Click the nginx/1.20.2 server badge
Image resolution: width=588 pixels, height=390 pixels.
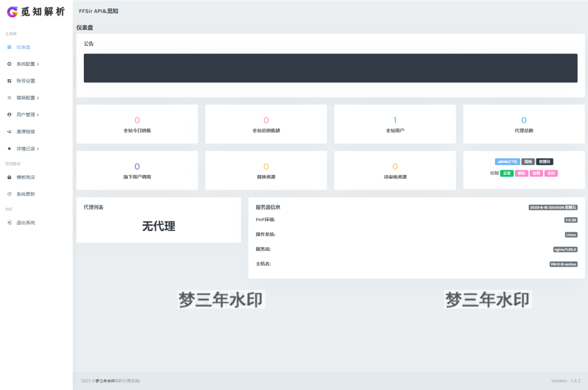pyautogui.click(x=565, y=249)
